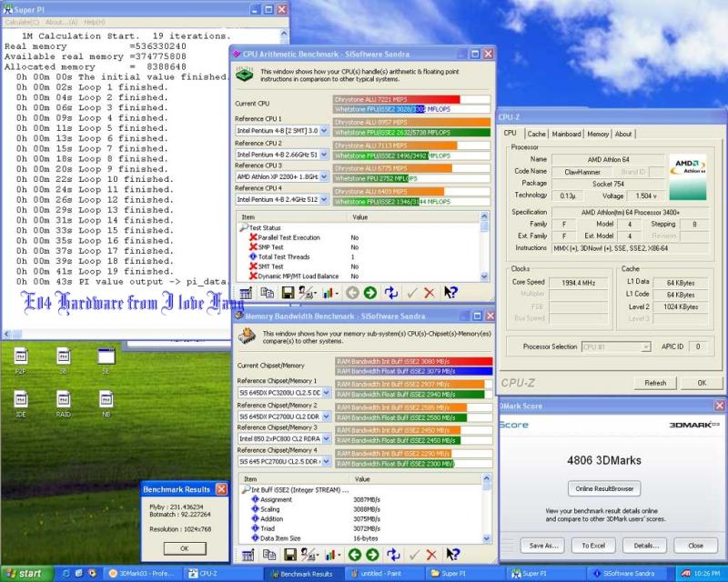Open the NB desktop icon

(106, 404)
